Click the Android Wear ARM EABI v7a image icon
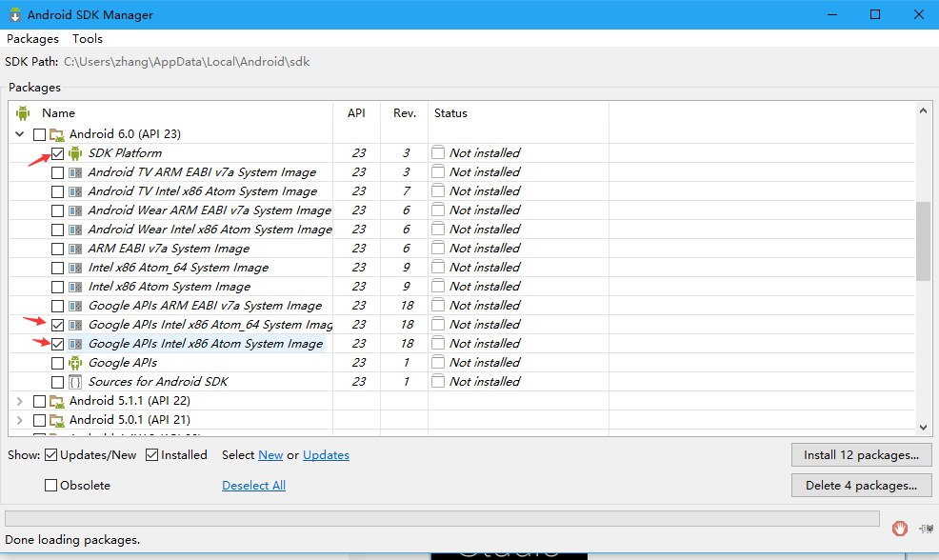939x560 pixels. (75, 210)
